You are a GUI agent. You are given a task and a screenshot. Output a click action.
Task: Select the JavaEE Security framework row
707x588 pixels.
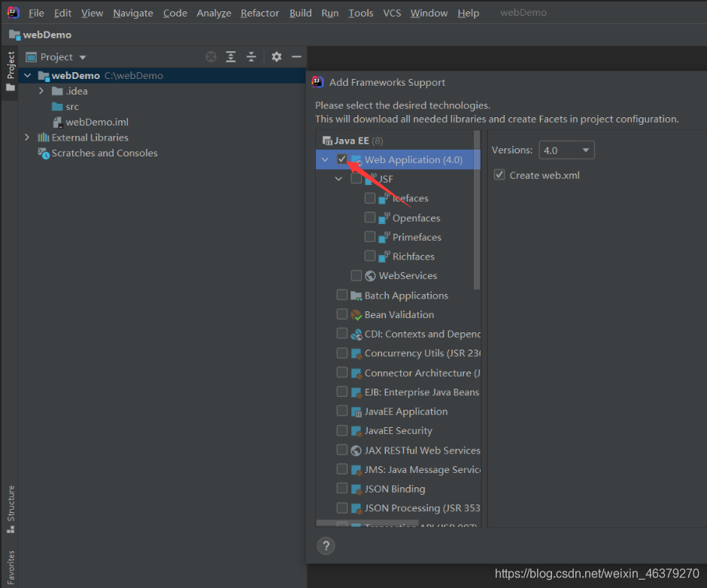398,431
